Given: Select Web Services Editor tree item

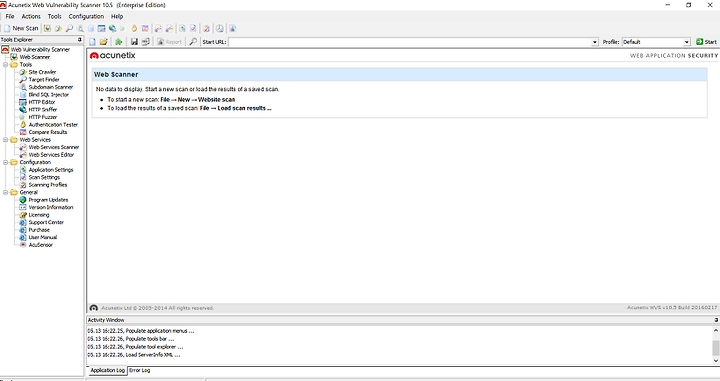Looking at the screenshot, I should coord(51,155).
